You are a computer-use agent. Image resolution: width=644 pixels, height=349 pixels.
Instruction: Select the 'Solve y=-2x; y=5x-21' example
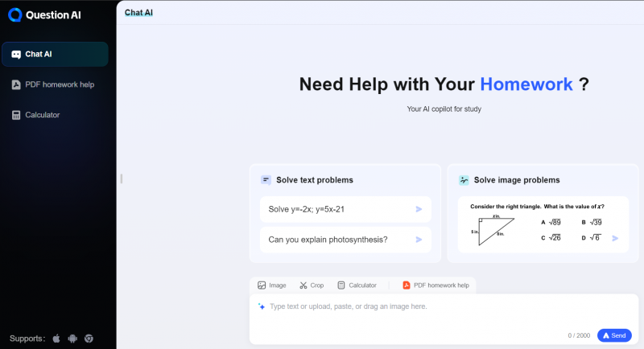(345, 209)
